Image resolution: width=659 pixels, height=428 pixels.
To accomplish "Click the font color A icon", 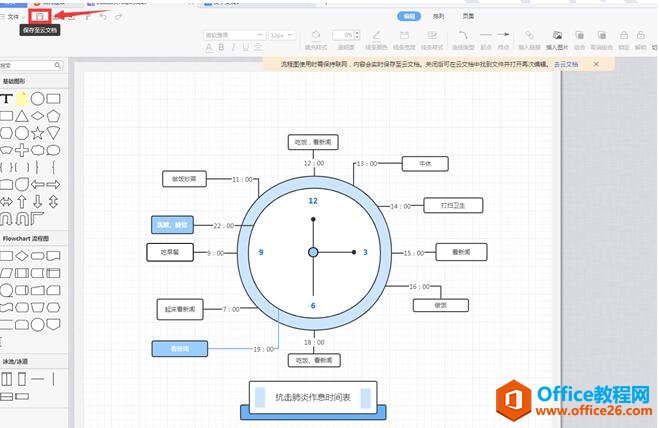I will pos(209,48).
